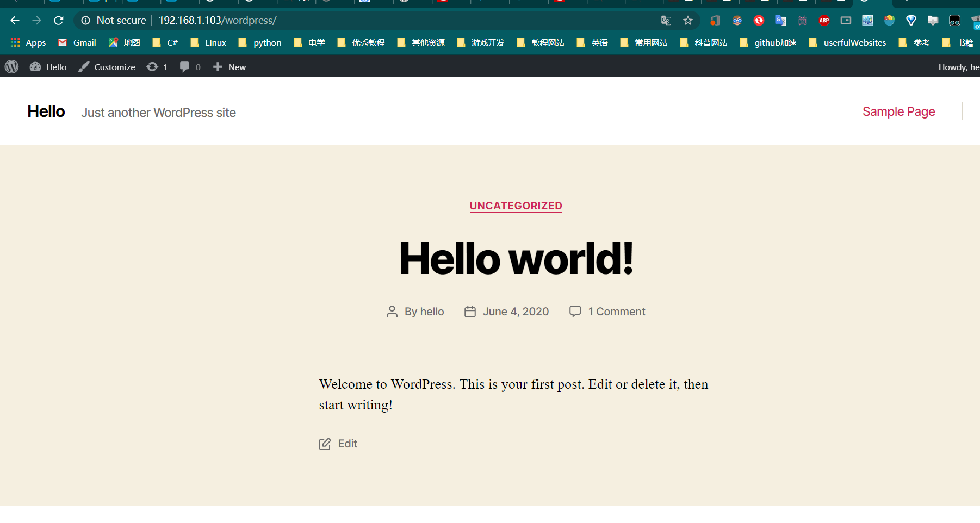Viewport: 980px width, 523px height.
Task: Open the blue picture extension icon
Action: (x=867, y=21)
